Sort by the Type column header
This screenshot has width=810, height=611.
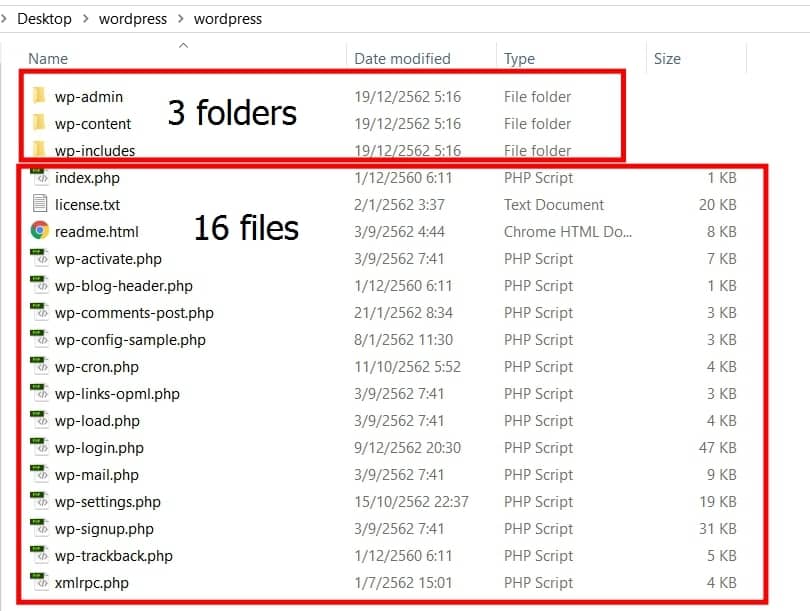pos(519,59)
